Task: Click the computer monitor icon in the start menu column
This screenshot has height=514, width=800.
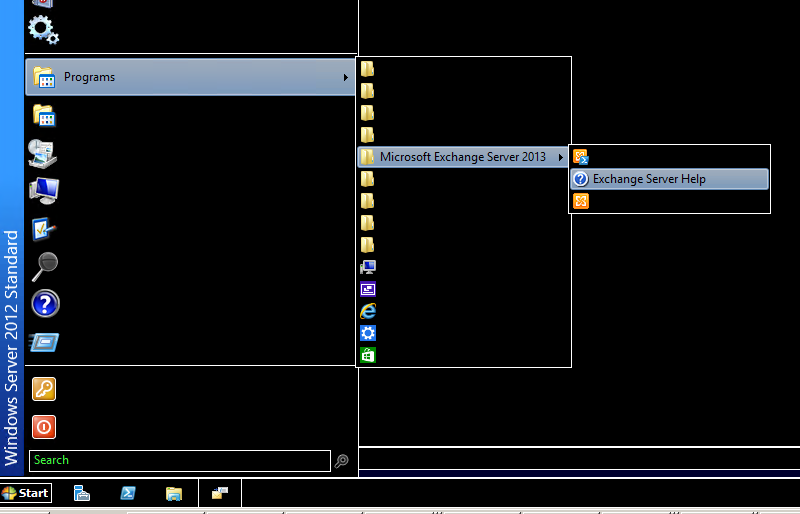Action: 44,191
